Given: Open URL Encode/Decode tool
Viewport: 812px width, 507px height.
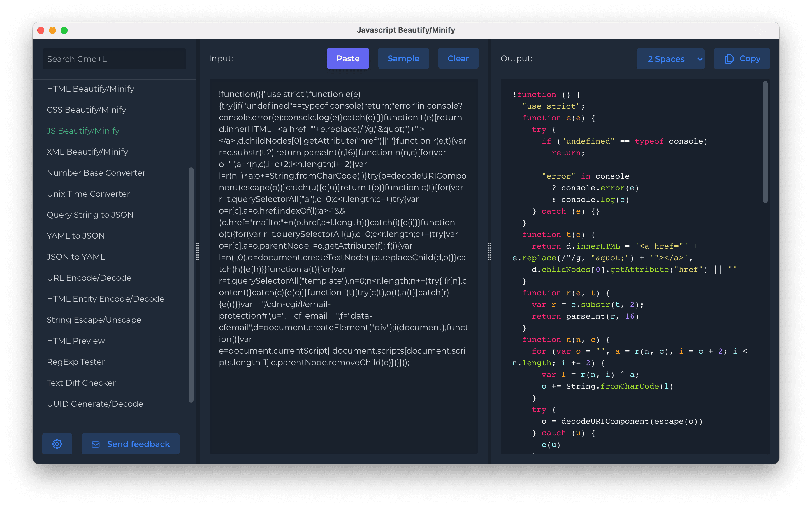Looking at the screenshot, I should point(89,278).
